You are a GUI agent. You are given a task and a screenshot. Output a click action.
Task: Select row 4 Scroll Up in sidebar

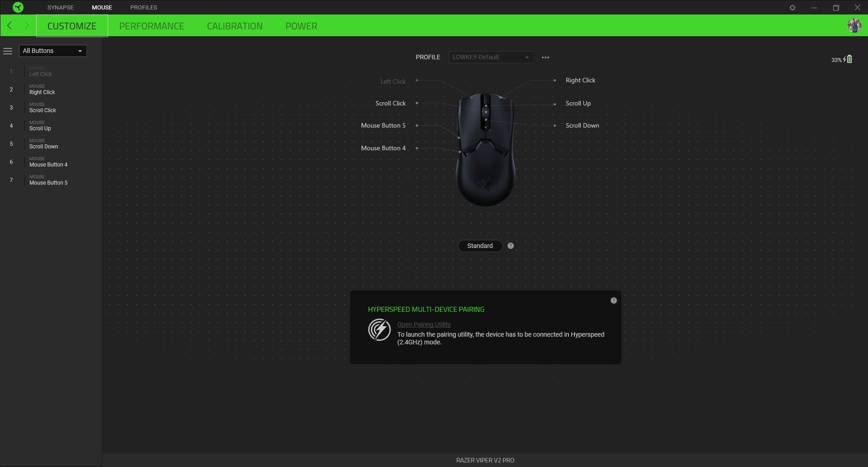(51, 126)
